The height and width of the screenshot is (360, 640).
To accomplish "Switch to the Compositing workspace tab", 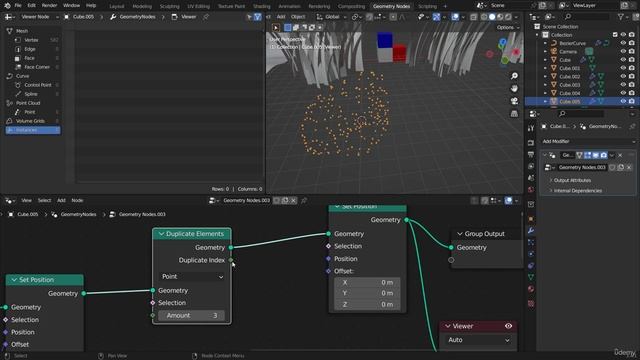I will click(351, 6).
